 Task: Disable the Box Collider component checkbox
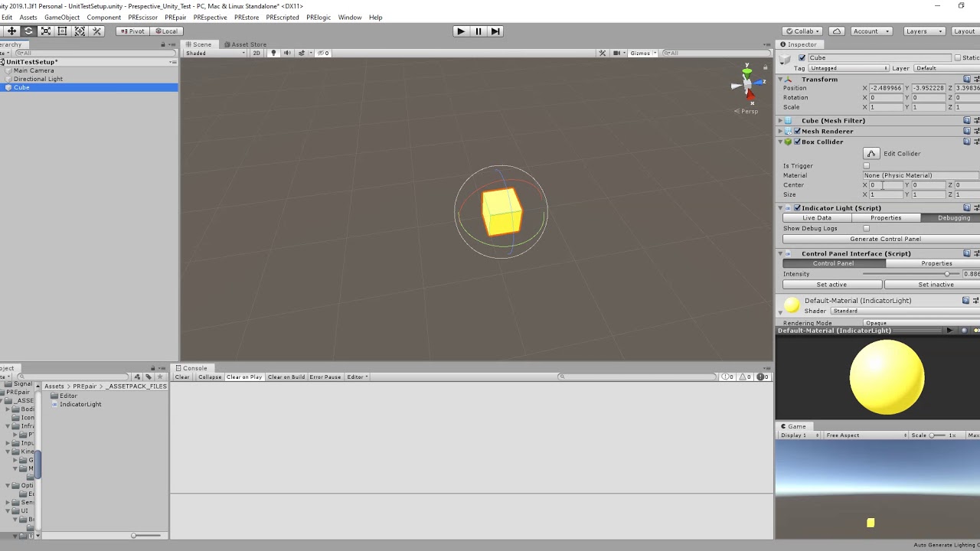[796, 142]
